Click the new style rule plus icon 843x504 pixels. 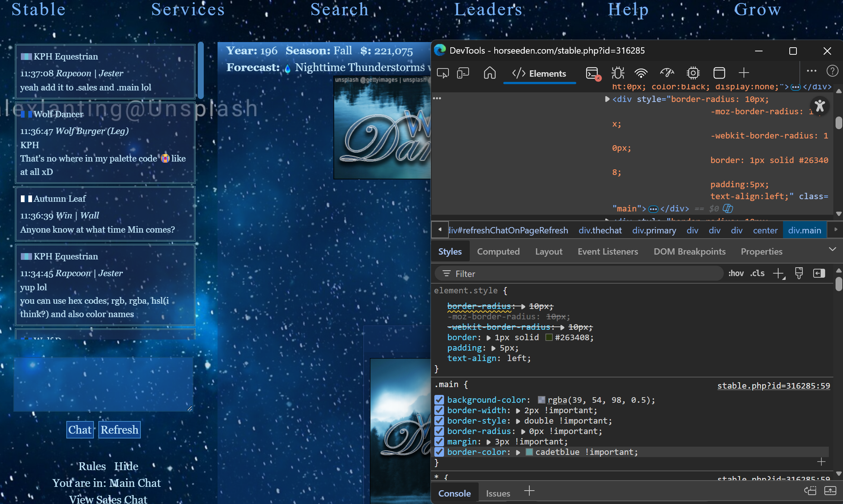[x=779, y=274]
